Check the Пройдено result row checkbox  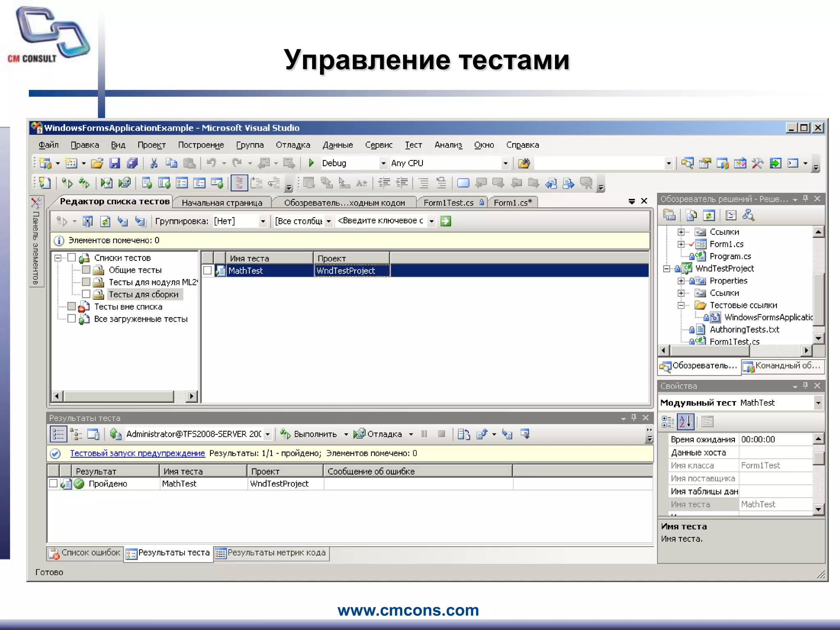[x=53, y=484]
